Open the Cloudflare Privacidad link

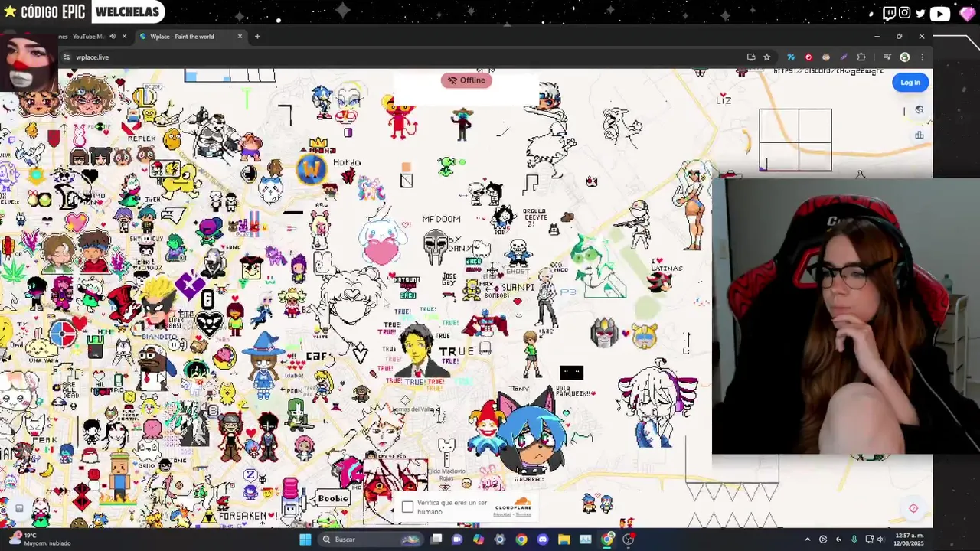502,514
